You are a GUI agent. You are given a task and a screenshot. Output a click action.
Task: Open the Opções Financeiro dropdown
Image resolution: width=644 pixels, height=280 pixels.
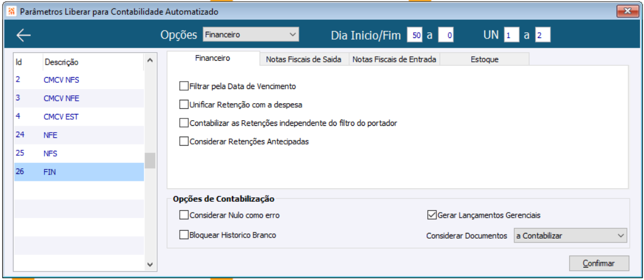tap(251, 35)
